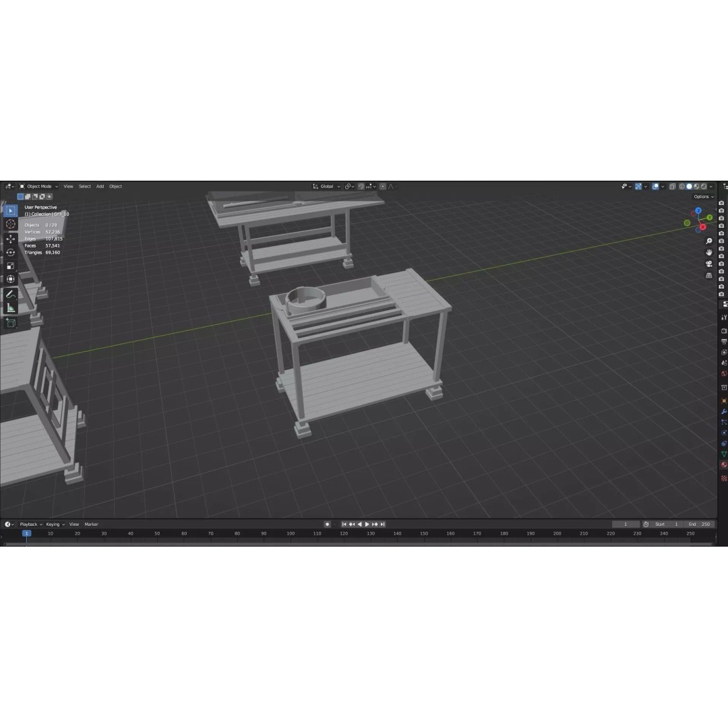The image size is (728, 728).
Task: Open the Object menu
Action: tap(116, 186)
